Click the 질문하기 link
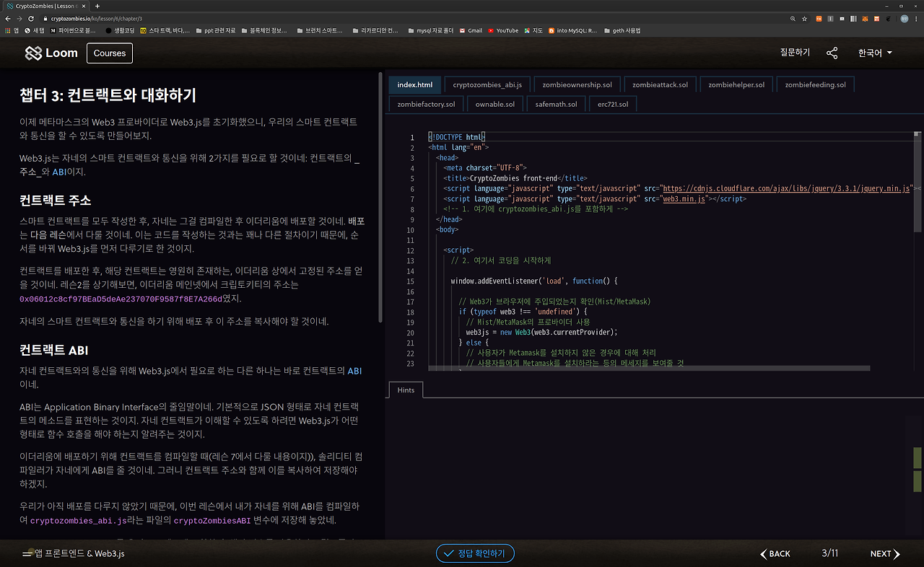Image resolution: width=924 pixels, height=567 pixels. [x=795, y=53]
